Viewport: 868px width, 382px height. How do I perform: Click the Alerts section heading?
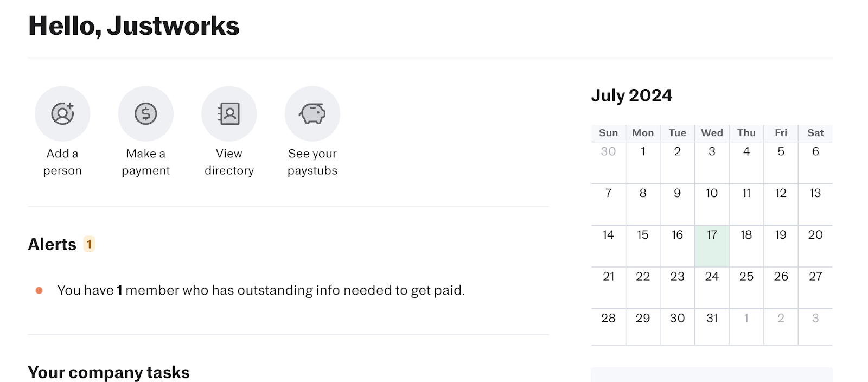click(52, 244)
